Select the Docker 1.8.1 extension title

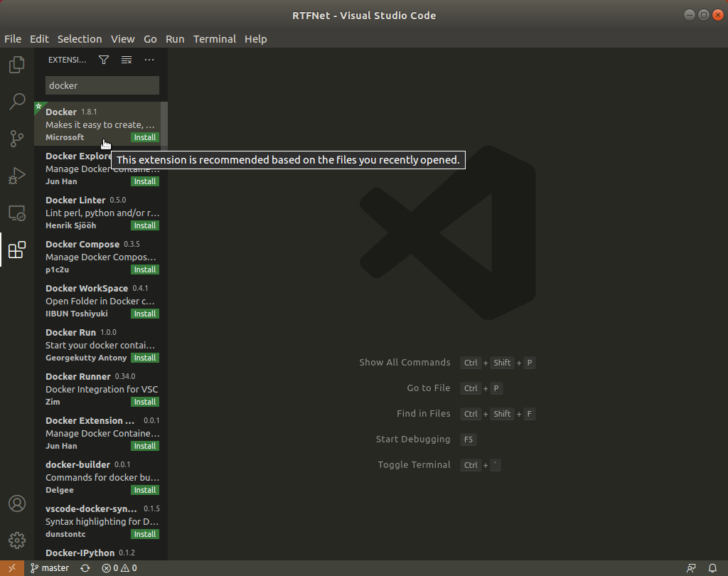point(61,112)
